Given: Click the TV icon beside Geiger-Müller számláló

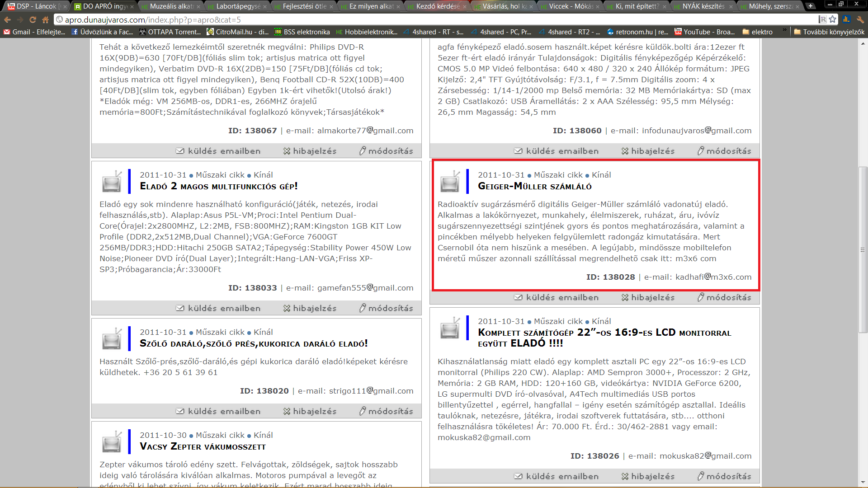Looking at the screenshot, I should (450, 182).
